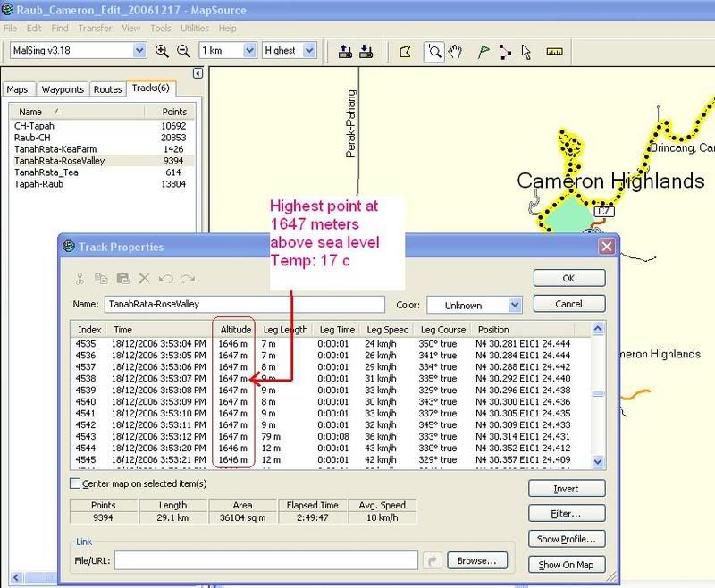Click the send to device icon
The height and width of the screenshot is (588, 715).
[345, 51]
